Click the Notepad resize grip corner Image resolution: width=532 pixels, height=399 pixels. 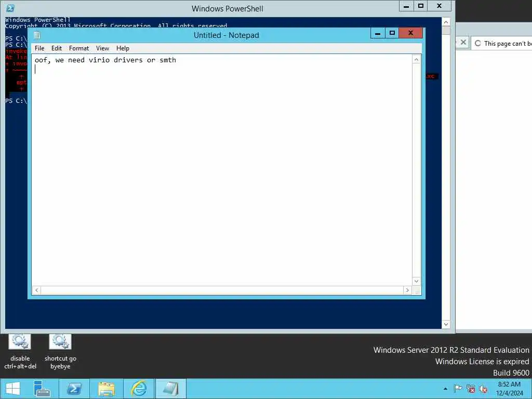417,291
